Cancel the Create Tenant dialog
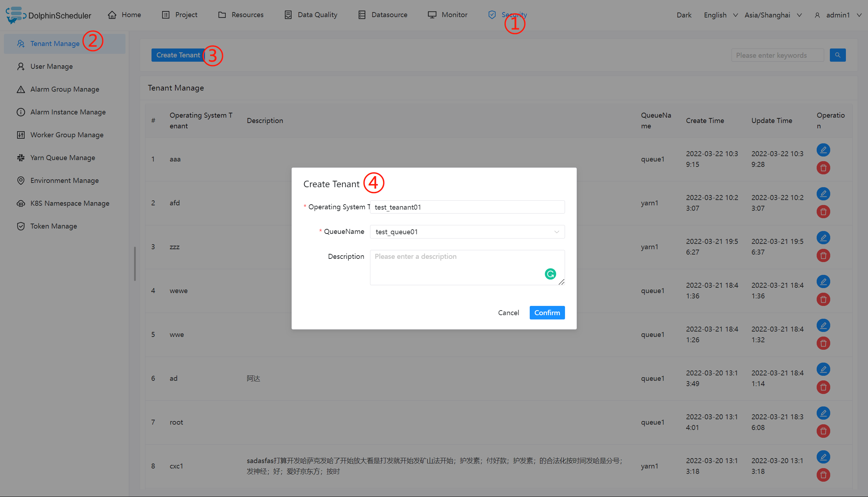Image resolution: width=868 pixels, height=497 pixels. (509, 313)
